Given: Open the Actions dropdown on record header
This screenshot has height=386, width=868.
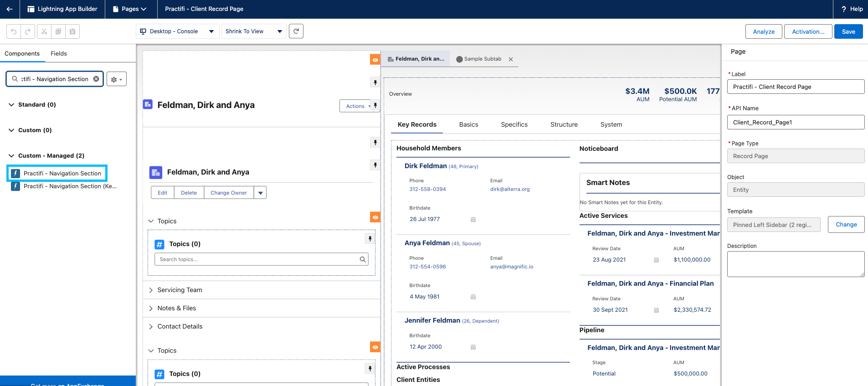Looking at the screenshot, I should (355, 106).
